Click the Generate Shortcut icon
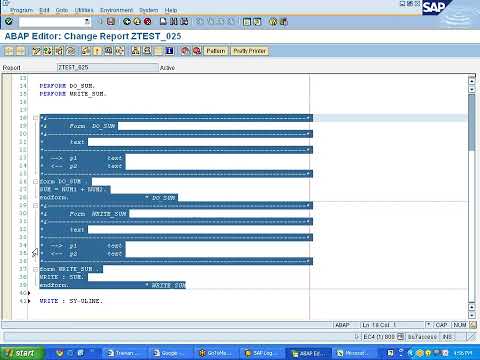 point(257,22)
